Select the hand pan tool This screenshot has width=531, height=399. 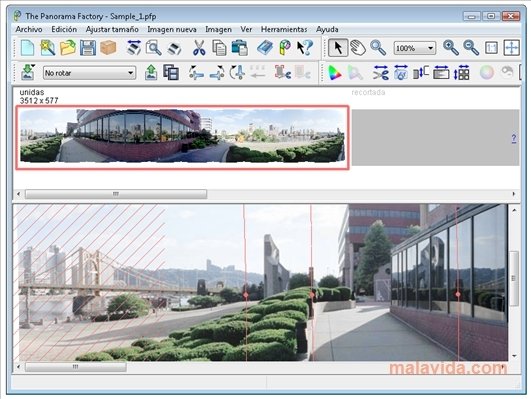(x=358, y=48)
